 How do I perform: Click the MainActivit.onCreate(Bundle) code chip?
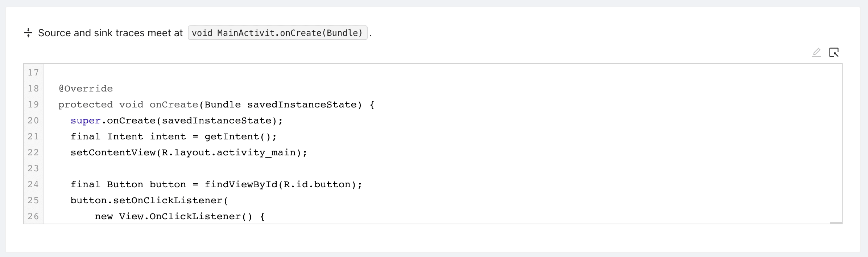point(277,33)
